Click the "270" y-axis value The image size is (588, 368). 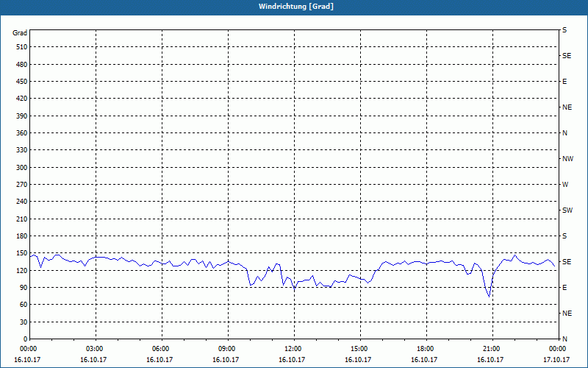tap(22, 185)
